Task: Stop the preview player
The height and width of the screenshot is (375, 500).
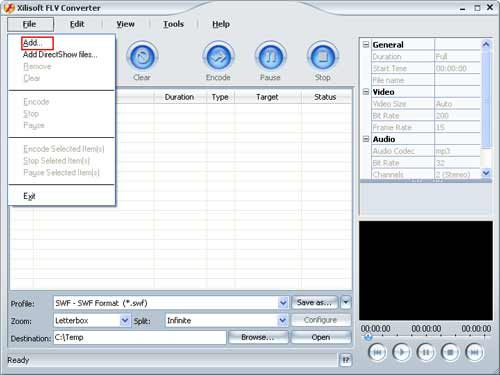Action: click(450, 352)
